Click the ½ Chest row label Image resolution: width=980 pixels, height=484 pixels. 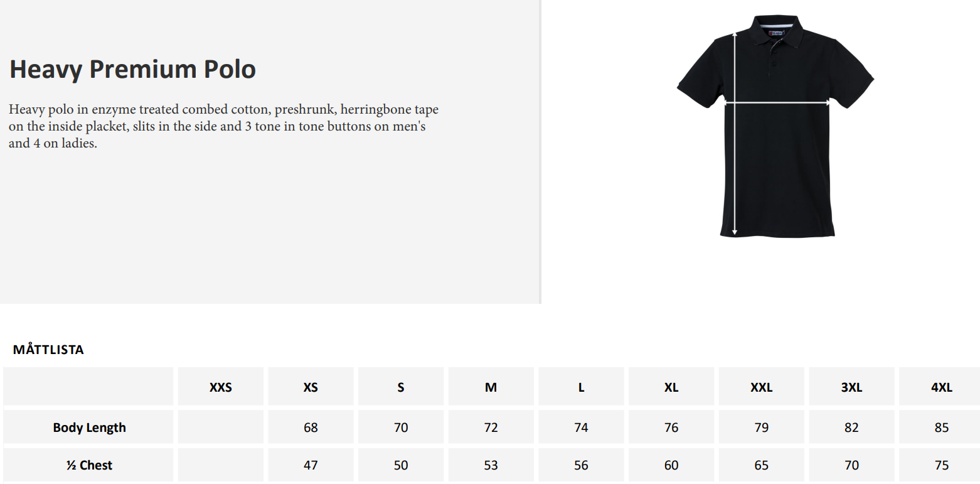click(x=89, y=465)
